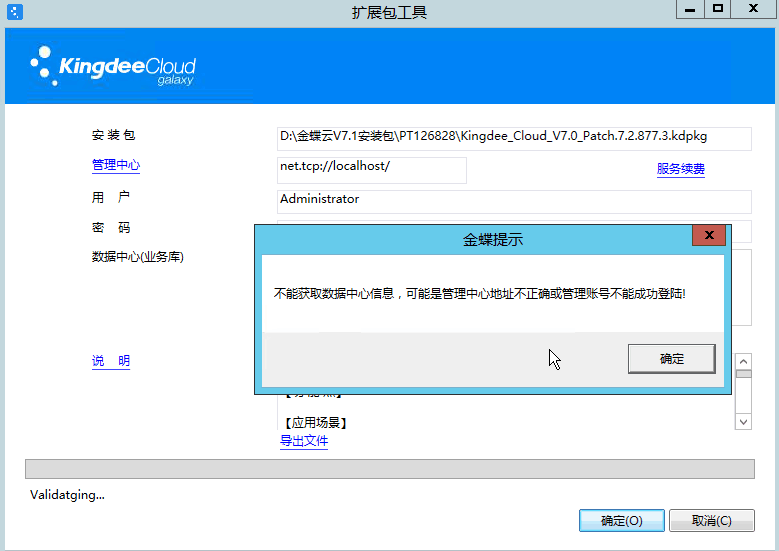The width and height of the screenshot is (779, 551).
Task: Click the 密码 label
Action: click(x=111, y=228)
